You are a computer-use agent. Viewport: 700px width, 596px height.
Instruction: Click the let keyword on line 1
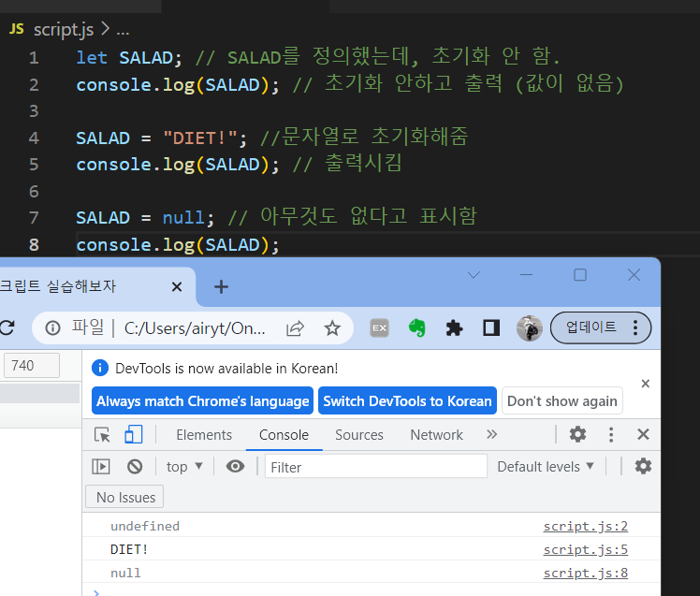[92, 58]
